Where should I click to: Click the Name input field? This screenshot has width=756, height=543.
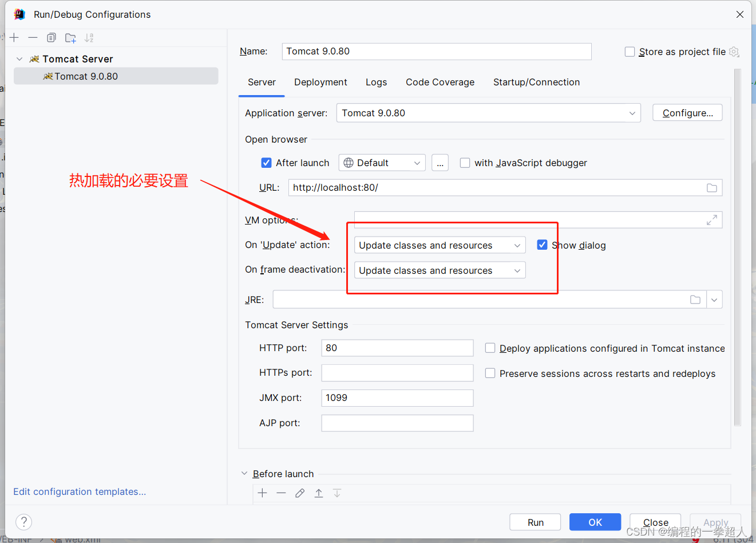coord(437,52)
